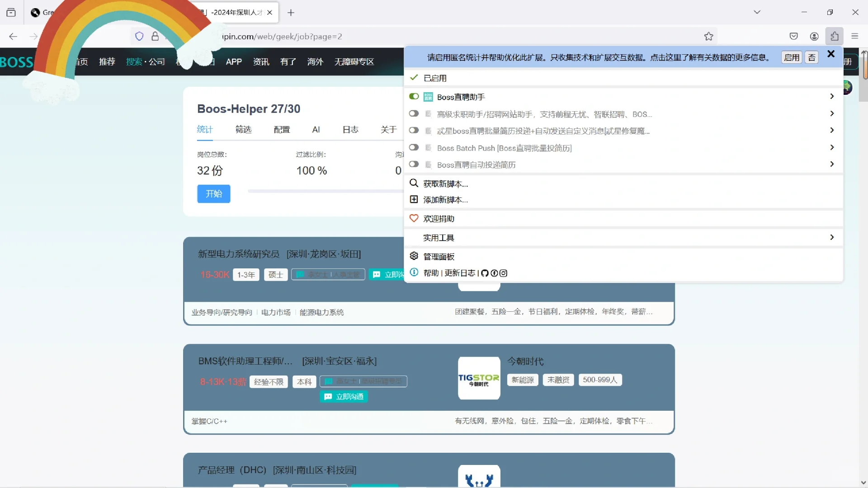Open the chevron beside Boss直聘助手
This screenshot has height=488, width=868.
[832, 96]
